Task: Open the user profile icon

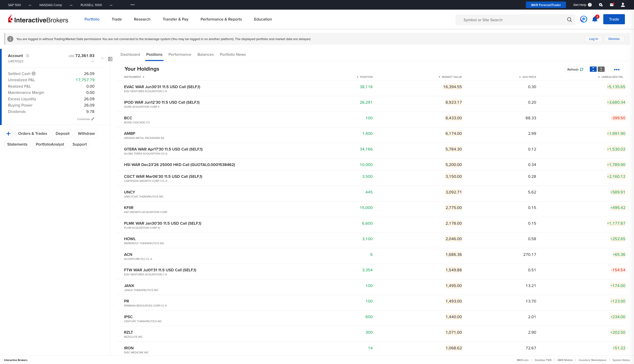Action: coord(623,5)
